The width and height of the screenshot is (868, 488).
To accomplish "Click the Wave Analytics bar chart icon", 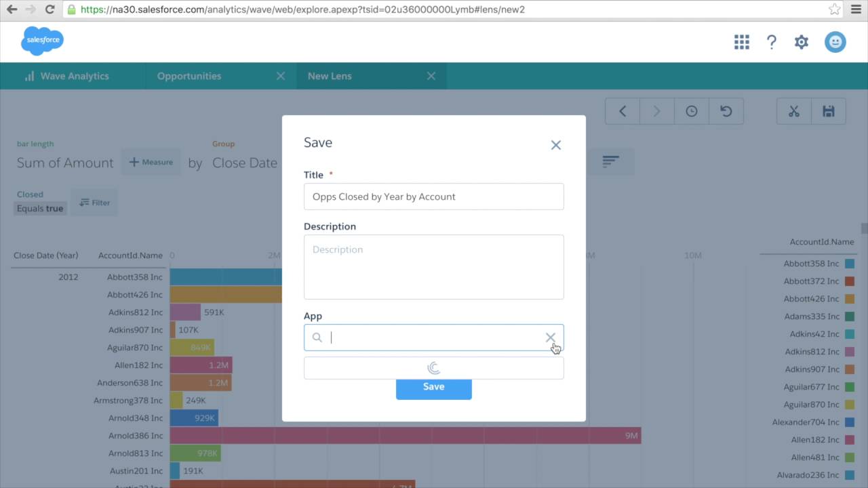I will pos(29,76).
